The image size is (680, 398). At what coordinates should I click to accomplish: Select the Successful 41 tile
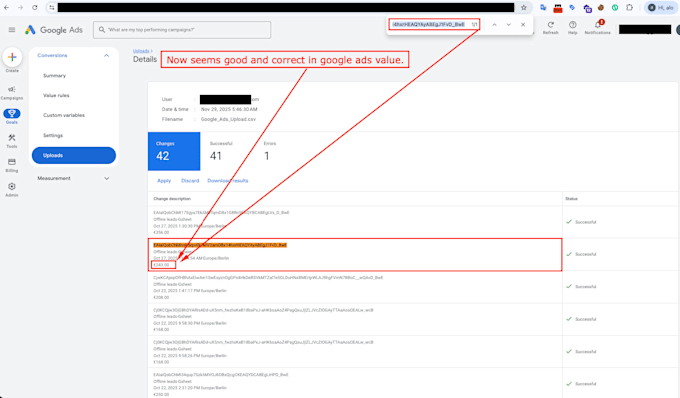221,151
